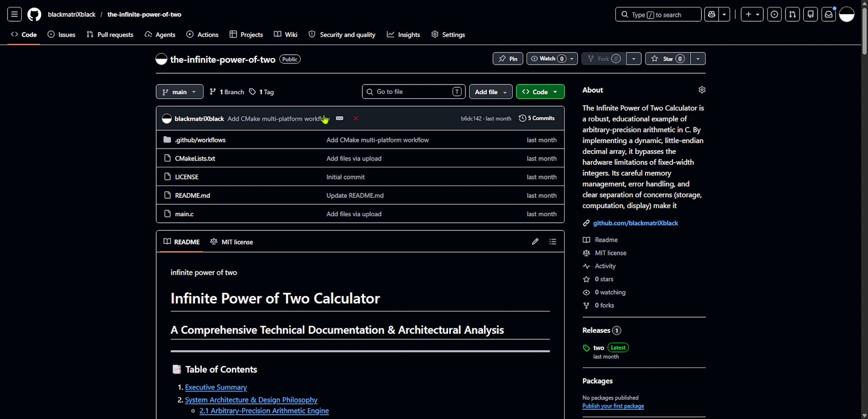Open the .github/workflows folder
The width and height of the screenshot is (868, 419).
click(200, 140)
